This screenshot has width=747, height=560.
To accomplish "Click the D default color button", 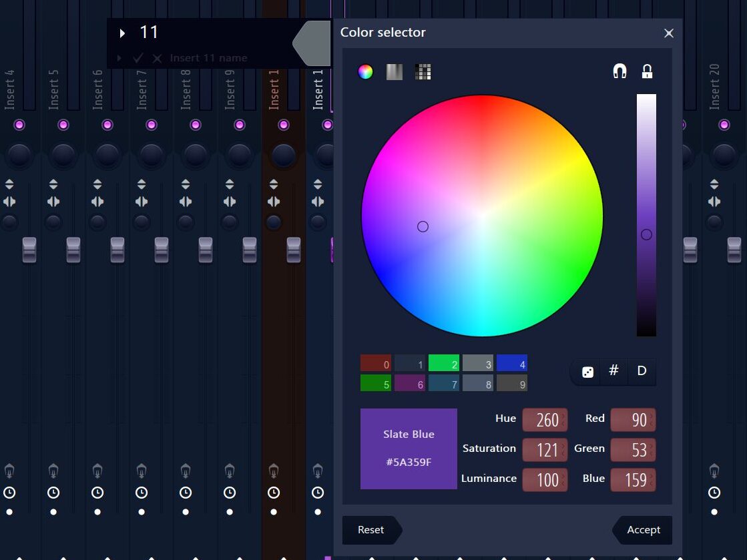I will coord(642,371).
